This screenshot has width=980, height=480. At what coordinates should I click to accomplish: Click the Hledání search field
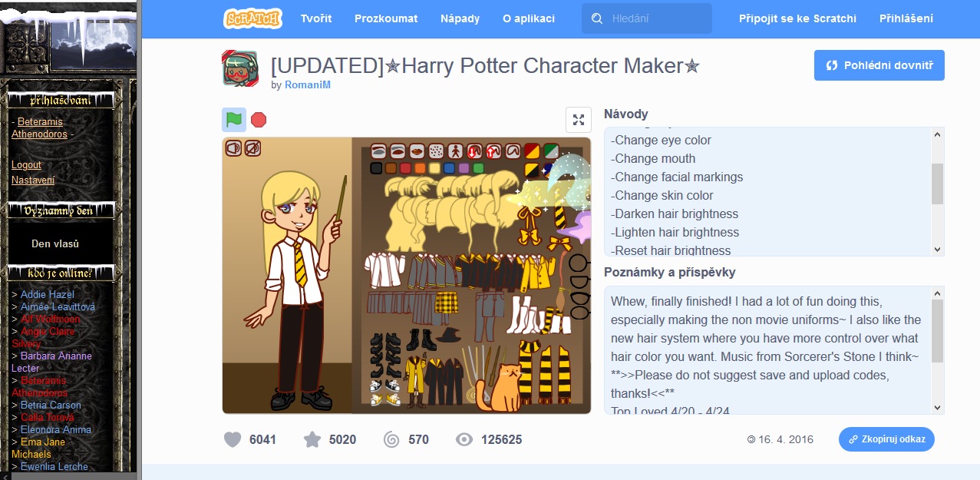656,18
